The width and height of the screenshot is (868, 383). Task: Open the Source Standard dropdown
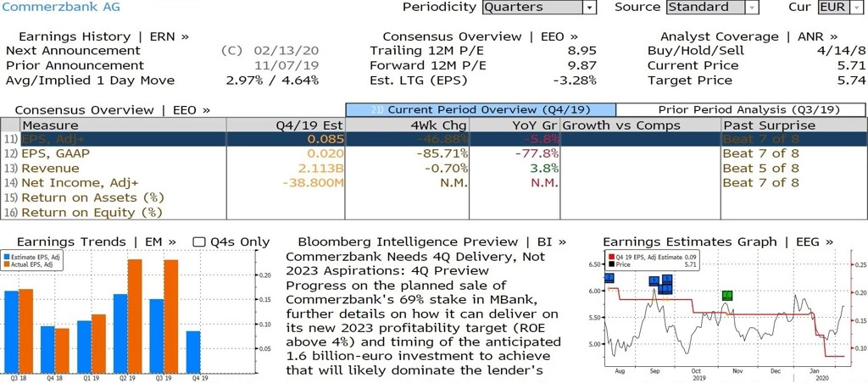pos(712,7)
